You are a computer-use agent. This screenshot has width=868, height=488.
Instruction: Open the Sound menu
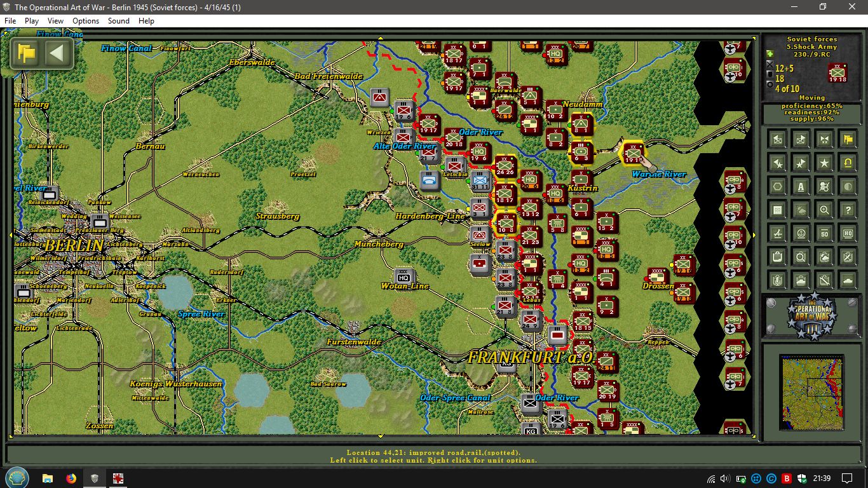coord(119,20)
